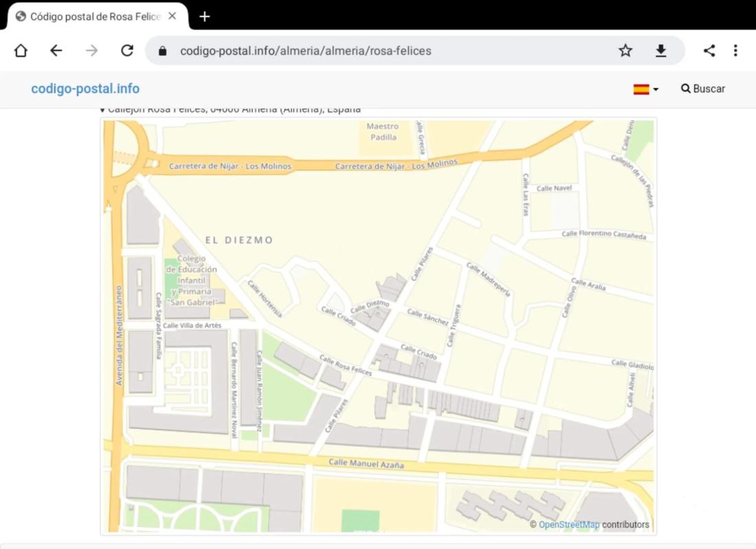Bookmark this page with the star icon
The image size is (756, 549).
(x=625, y=51)
